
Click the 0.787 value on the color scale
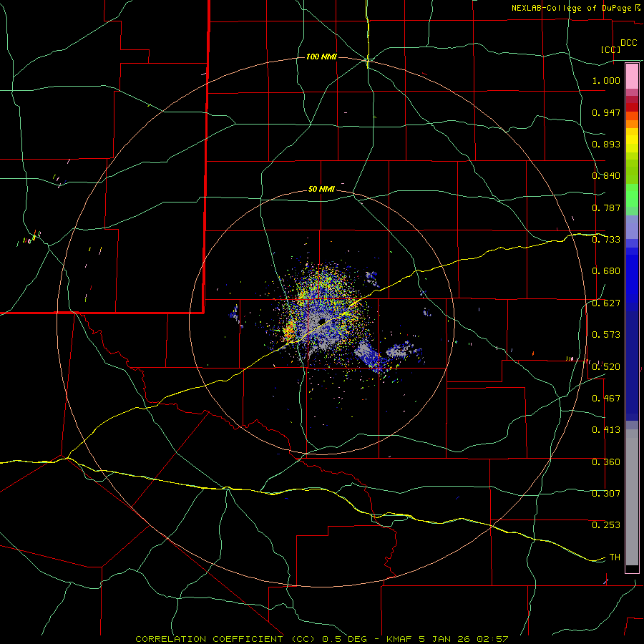point(606,208)
